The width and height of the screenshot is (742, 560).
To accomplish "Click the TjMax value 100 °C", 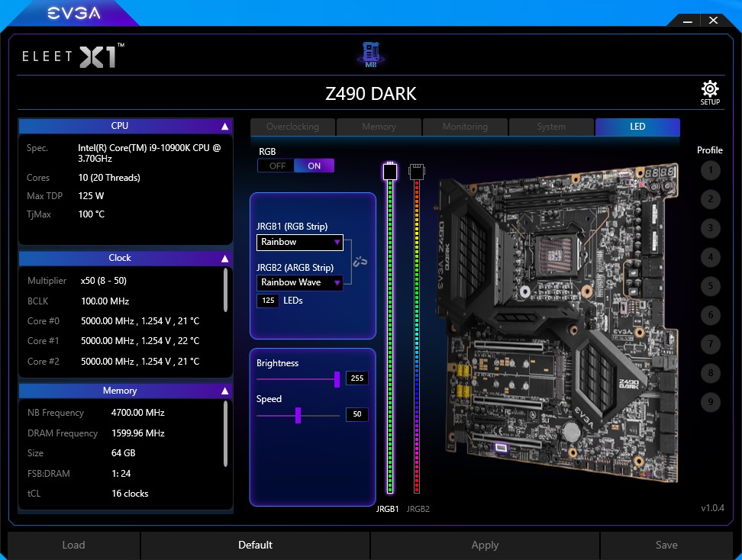I will tap(92, 214).
